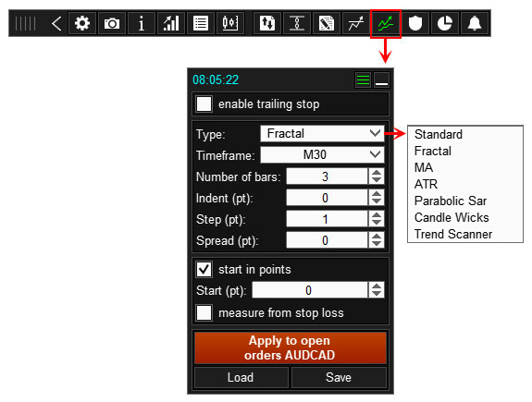Uncheck start in points checkbox
Screen dimensions: 532x402
click(204, 269)
